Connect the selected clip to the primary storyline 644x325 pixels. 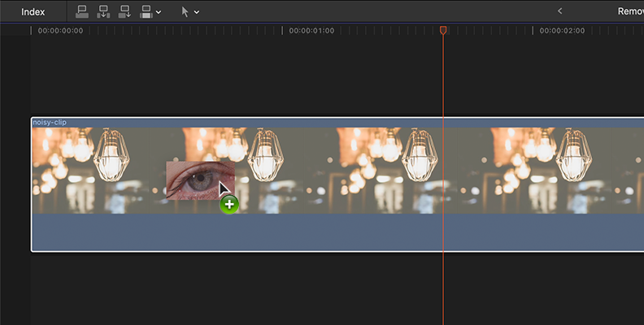[82, 11]
